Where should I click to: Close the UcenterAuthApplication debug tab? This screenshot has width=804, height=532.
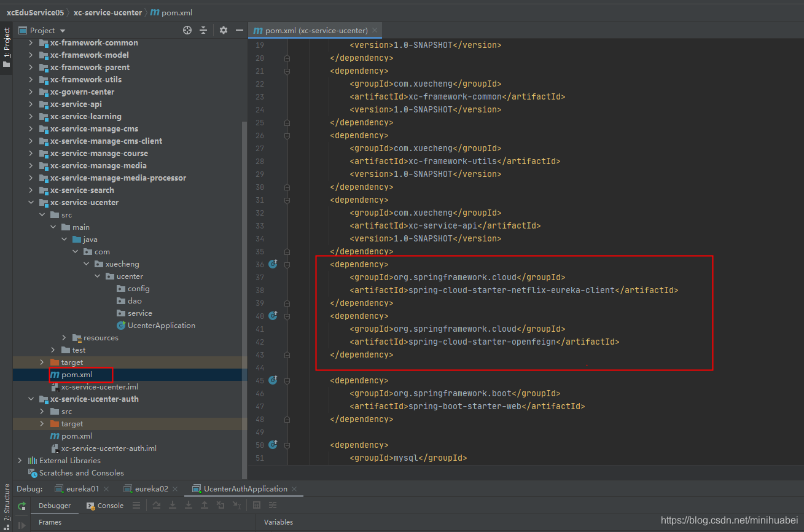point(294,489)
